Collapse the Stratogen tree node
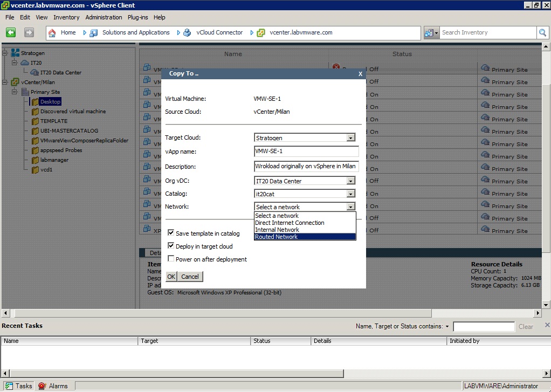This screenshot has height=392, width=551. point(5,53)
